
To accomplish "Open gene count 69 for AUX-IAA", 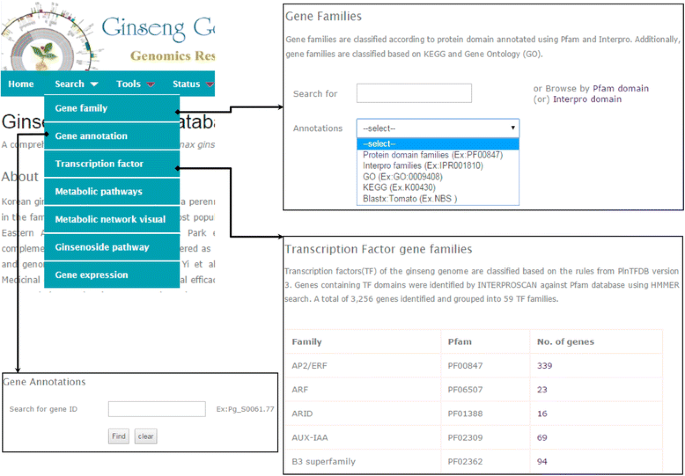I will pyautogui.click(x=542, y=438).
